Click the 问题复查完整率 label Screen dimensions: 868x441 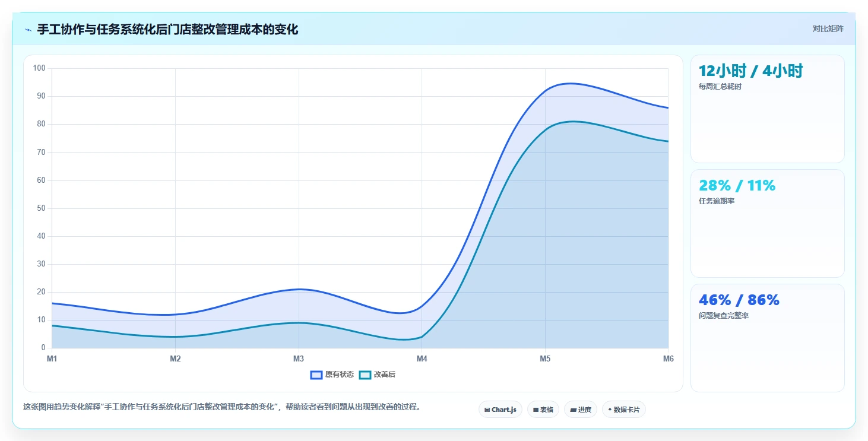coord(724,316)
